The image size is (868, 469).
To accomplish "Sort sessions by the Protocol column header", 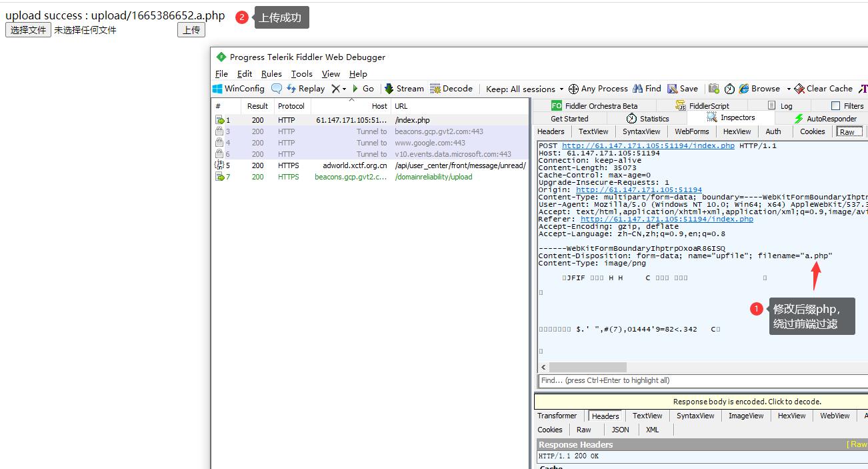I will coord(291,106).
